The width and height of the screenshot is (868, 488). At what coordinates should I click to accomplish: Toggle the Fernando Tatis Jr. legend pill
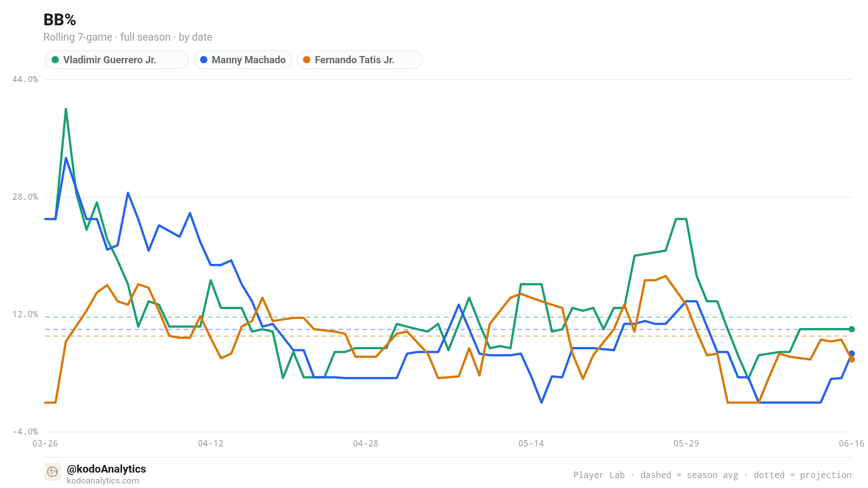[359, 60]
